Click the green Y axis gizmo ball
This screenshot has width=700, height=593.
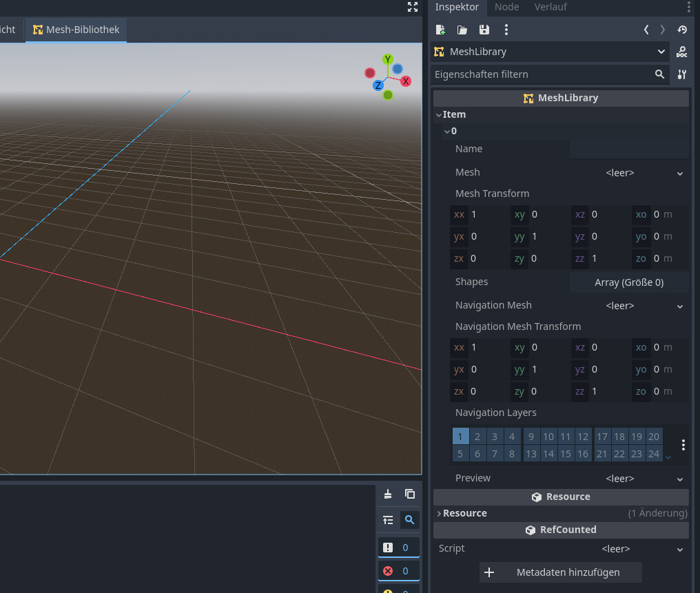(387, 59)
